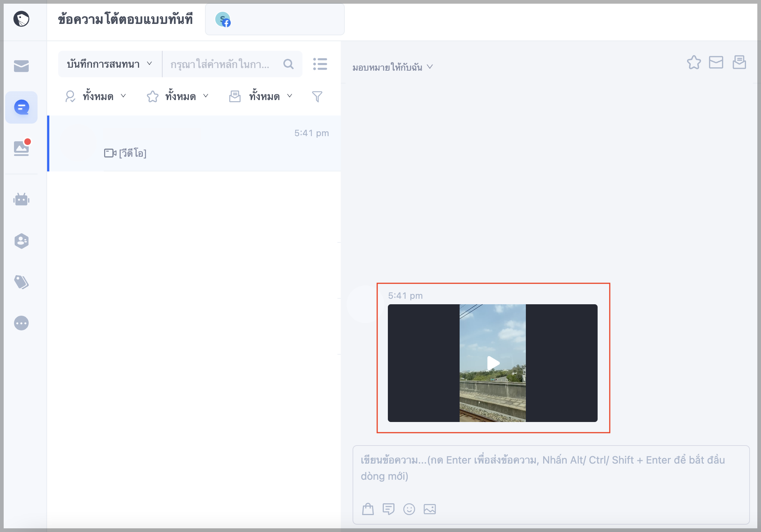Click the funnel filter icon
This screenshot has width=761, height=532.
tap(317, 96)
